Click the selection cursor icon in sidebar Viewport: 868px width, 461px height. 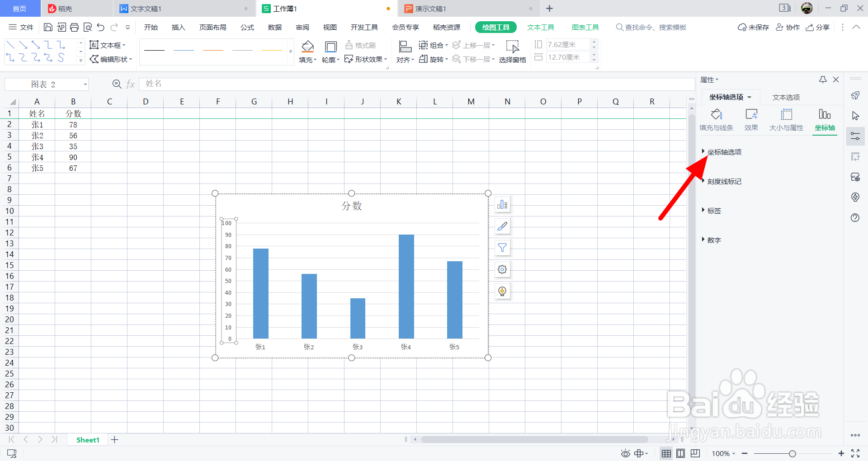[x=855, y=116]
